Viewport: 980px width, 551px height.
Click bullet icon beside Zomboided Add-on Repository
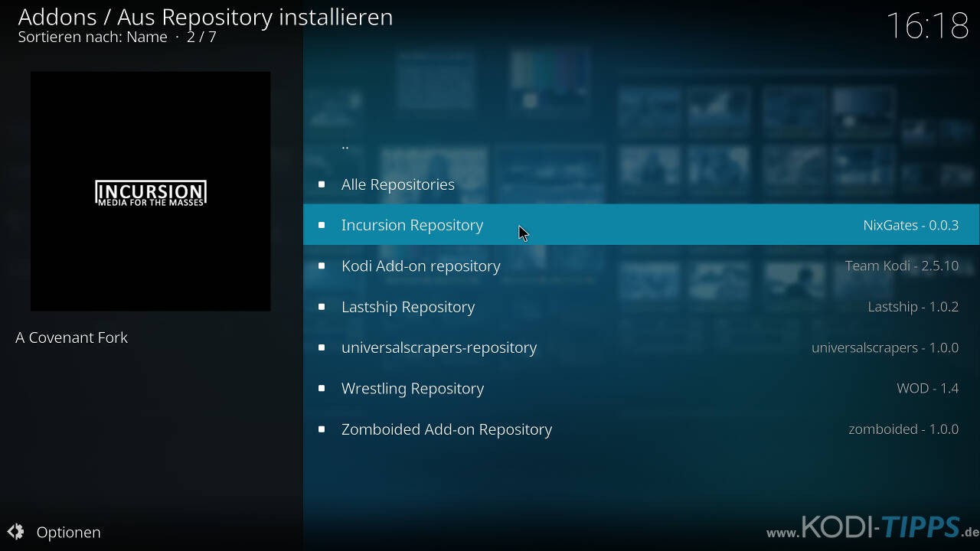point(322,429)
